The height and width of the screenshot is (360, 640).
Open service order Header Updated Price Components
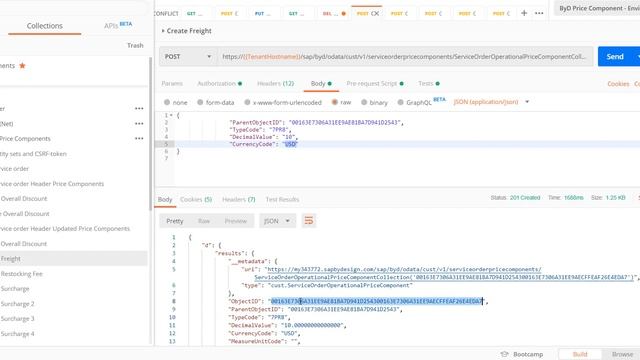pos(65,229)
